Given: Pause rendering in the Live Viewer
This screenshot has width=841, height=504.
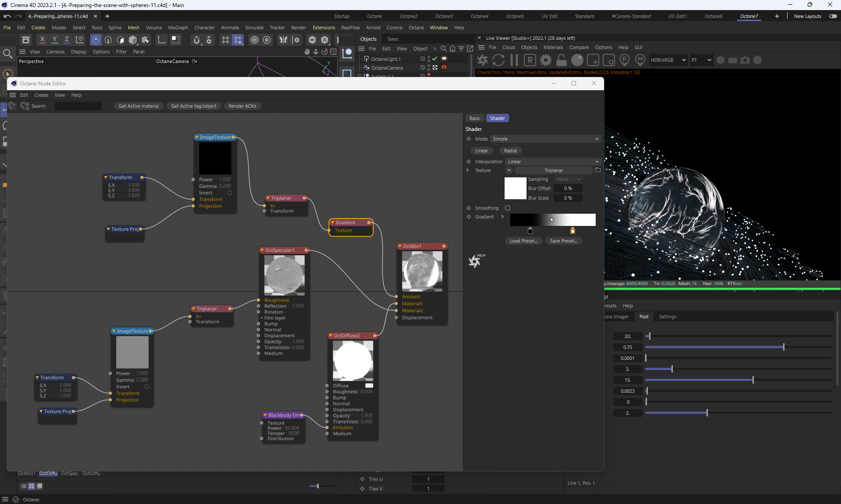Looking at the screenshot, I should [x=514, y=60].
